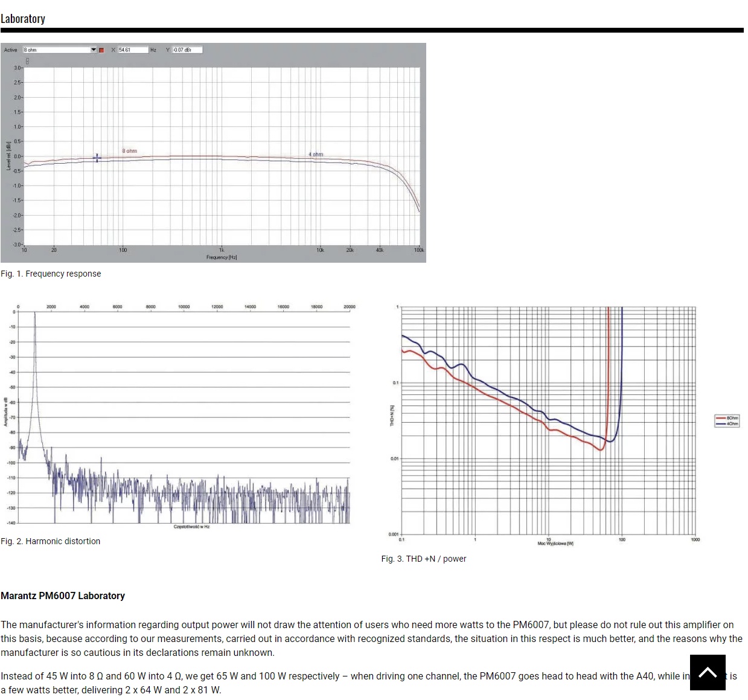This screenshot has width=748, height=700.
Task: Click the '8Ohm' legend entry in THD chart
Action: pyautogui.click(x=727, y=418)
